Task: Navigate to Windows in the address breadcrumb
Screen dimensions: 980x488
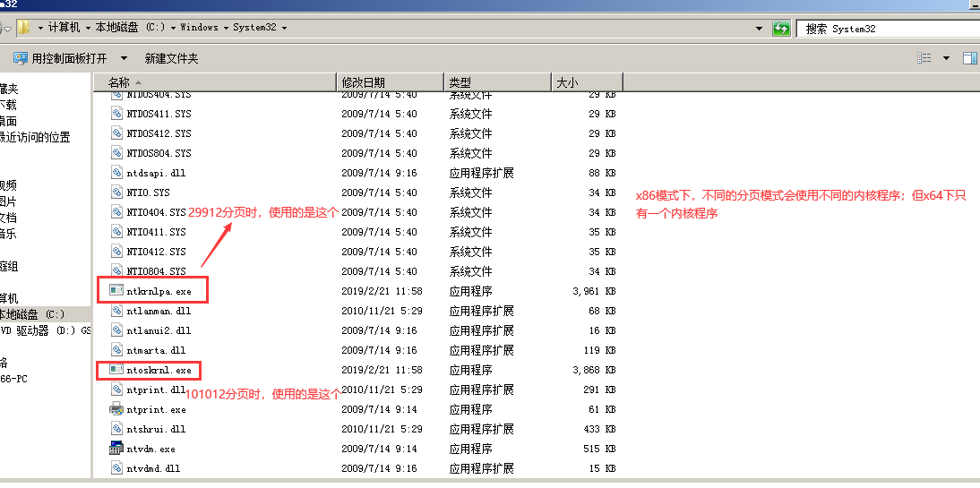Action: 199,28
